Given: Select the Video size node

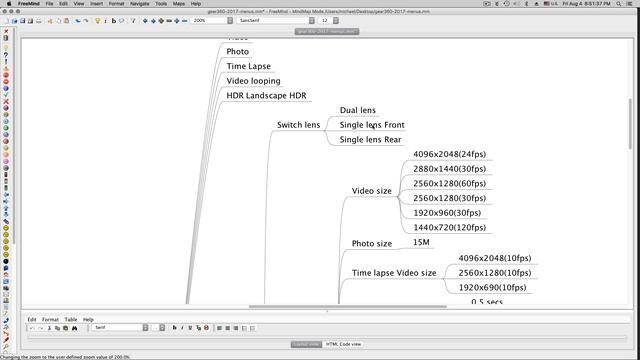Looking at the screenshot, I should point(371,191).
